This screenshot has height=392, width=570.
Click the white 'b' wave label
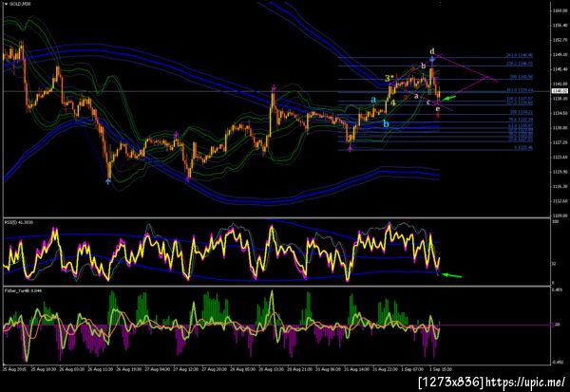pos(423,65)
